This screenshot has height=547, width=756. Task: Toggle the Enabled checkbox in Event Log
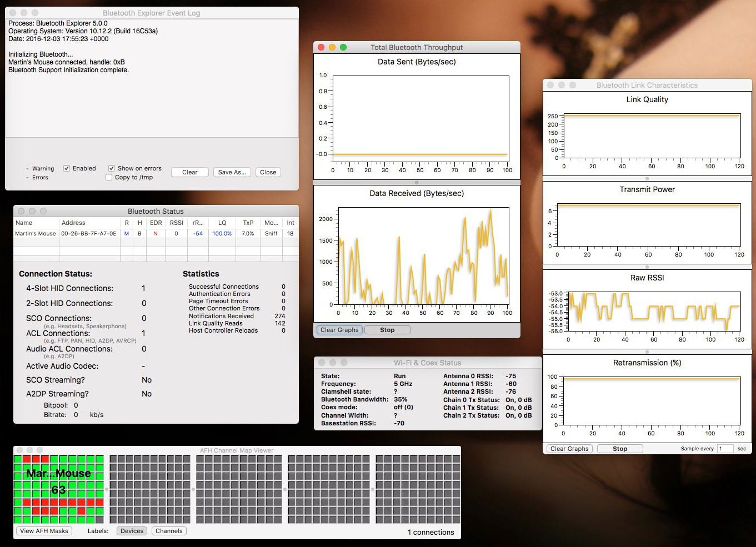(67, 168)
